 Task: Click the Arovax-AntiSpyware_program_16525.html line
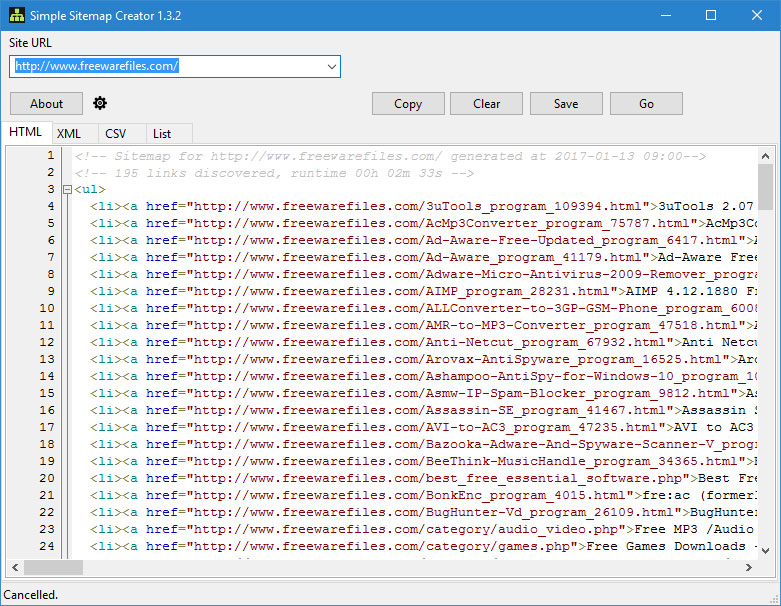point(423,359)
